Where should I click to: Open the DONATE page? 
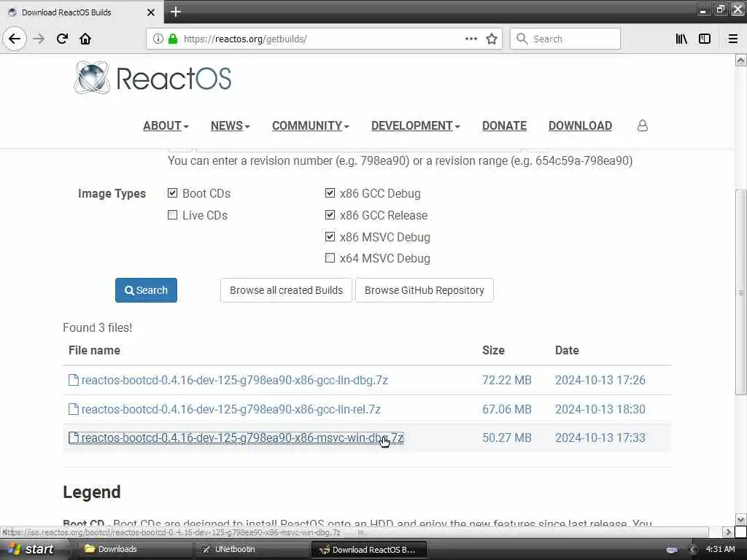click(x=504, y=125)
